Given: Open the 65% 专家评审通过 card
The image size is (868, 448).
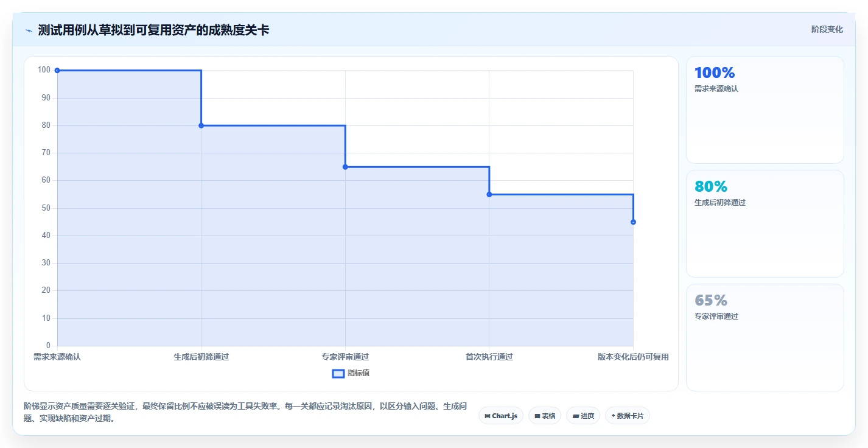Looking at the screenshot, I should click(765, 337).
